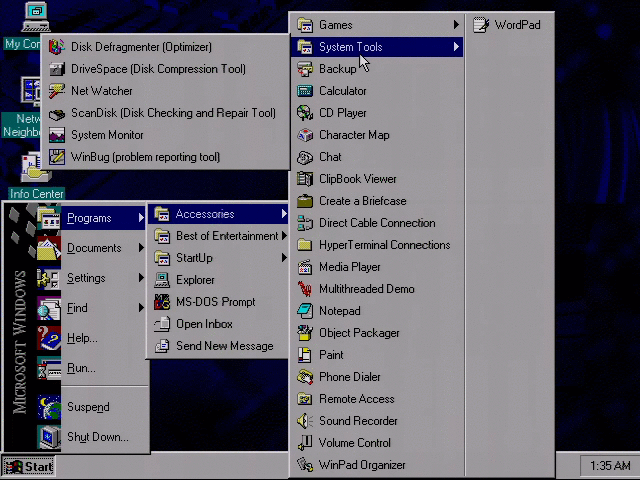Click the Volume Control icon
This screenshot has width=640, height=480.
point(305,443)
